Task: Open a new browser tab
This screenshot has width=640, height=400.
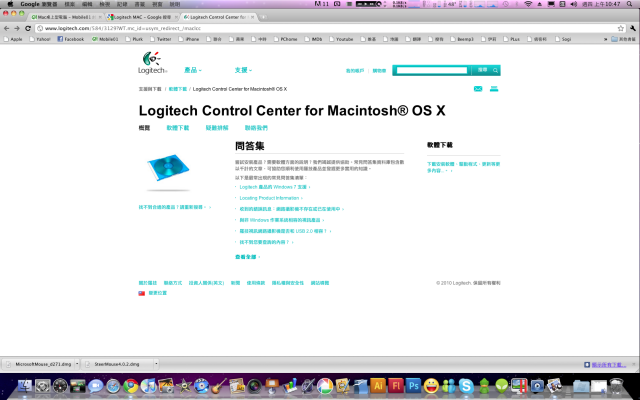Action: [x=263, y=17]
